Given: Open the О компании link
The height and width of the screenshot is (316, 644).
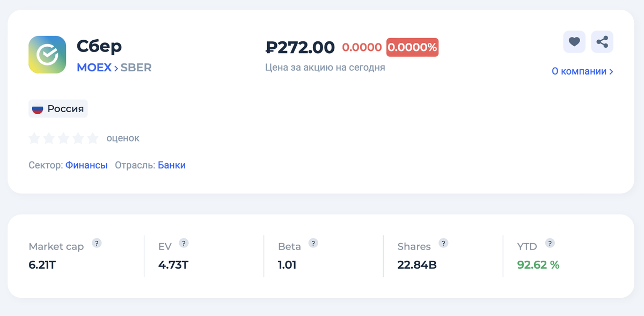Looking at the screenshot, I should point(582,71).
